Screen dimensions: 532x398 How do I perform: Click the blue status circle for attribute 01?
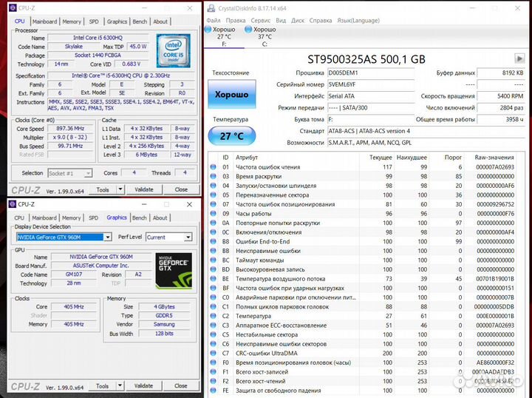tap(214, 167)
